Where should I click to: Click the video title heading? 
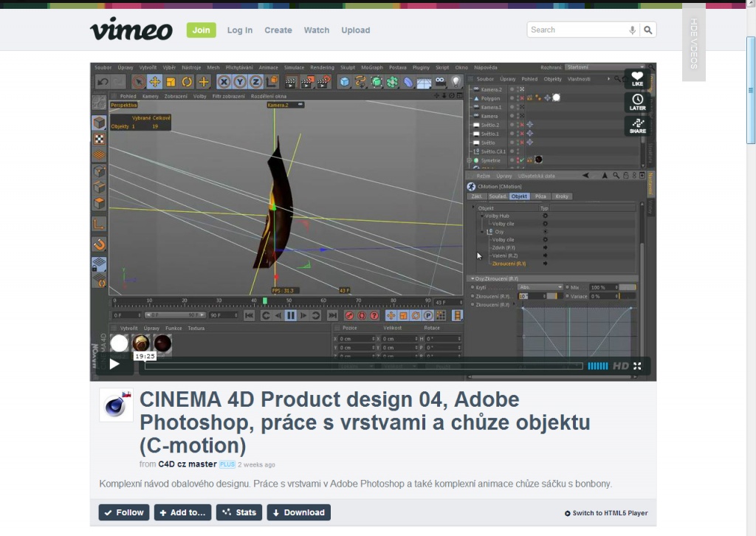coord(365,422)
